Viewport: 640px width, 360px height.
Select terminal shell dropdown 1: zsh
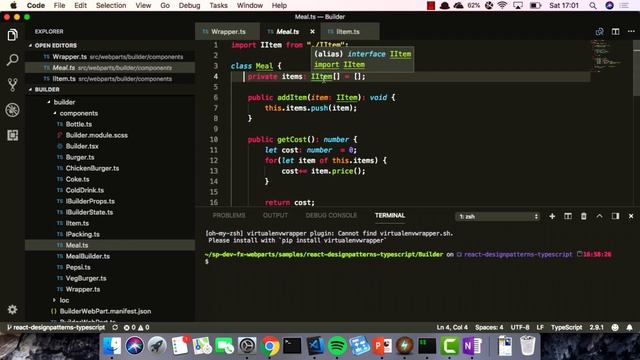click(x=498, y=216)
